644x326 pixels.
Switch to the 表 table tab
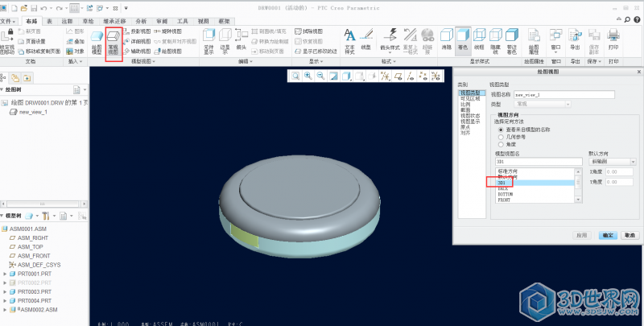[x=49, y=22]
